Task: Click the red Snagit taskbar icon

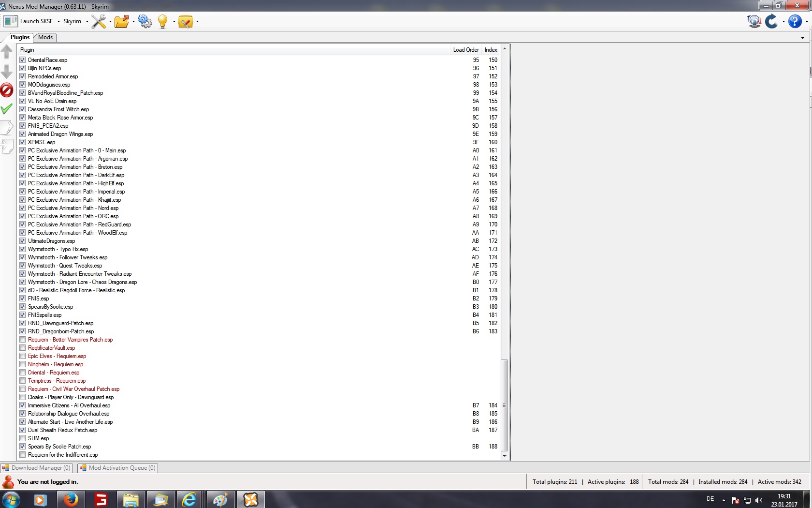Action: tap(101, 499)
